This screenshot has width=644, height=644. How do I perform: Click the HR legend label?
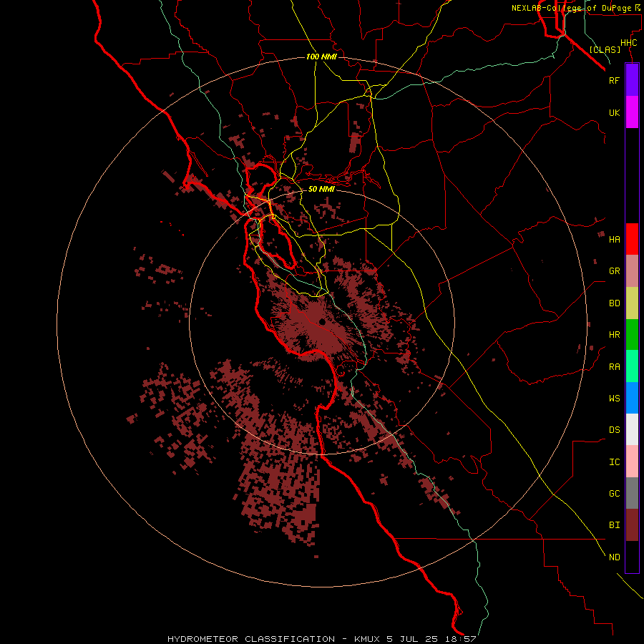tap(614, 335)
